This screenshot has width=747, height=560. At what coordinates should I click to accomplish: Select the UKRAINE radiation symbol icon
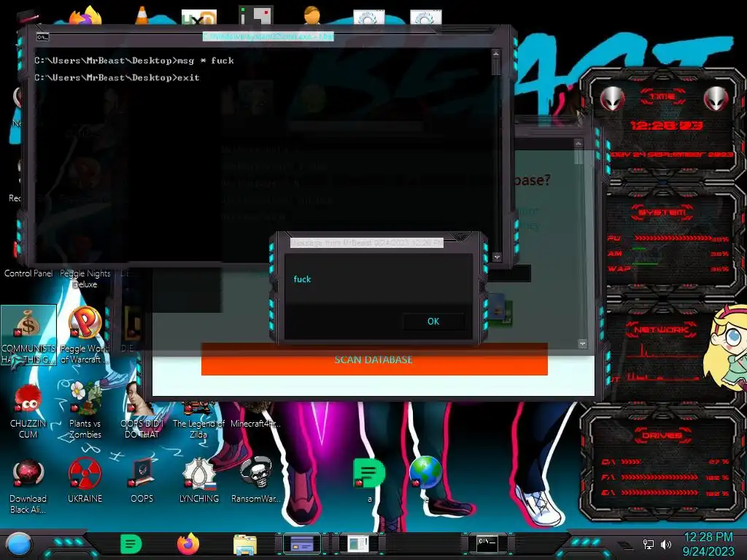85,480
